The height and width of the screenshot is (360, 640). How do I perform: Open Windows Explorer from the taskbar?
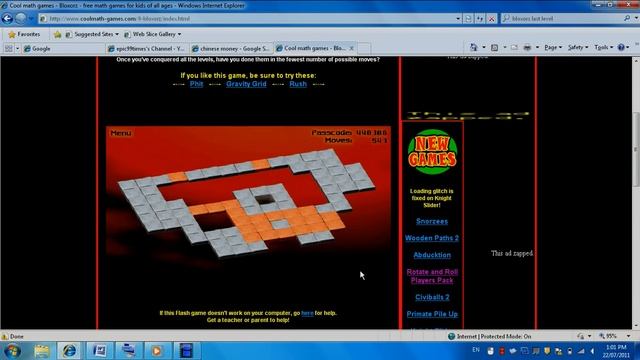41,351
